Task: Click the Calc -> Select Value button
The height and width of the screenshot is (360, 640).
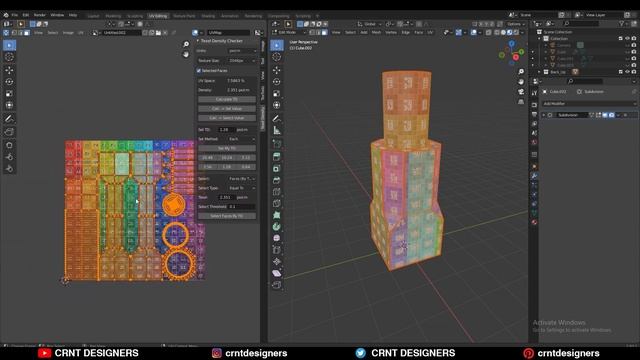Action: (x=227, y=118)
